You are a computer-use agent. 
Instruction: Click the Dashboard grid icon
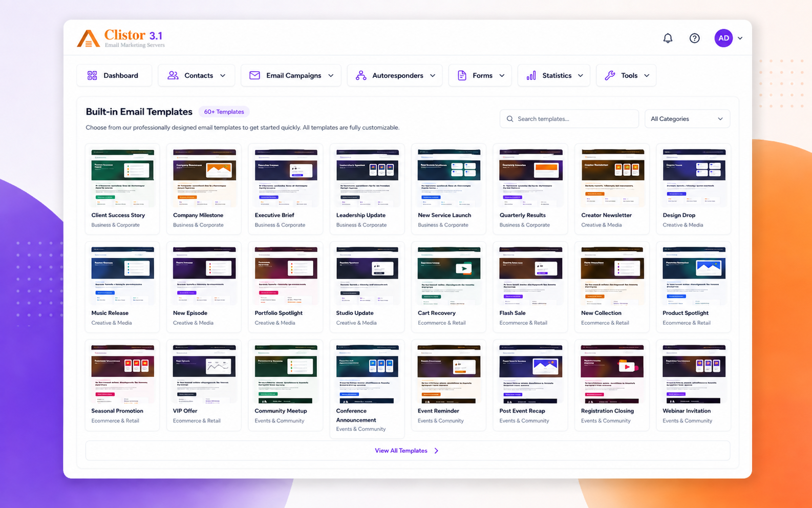92,75
